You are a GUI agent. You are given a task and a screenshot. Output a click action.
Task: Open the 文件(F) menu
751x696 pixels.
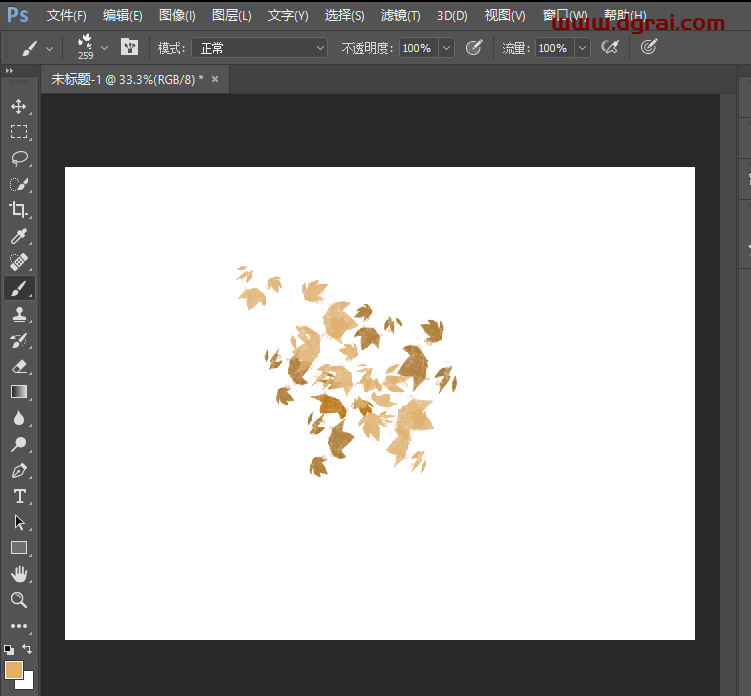pyautogui.click(x=67, y=15)
